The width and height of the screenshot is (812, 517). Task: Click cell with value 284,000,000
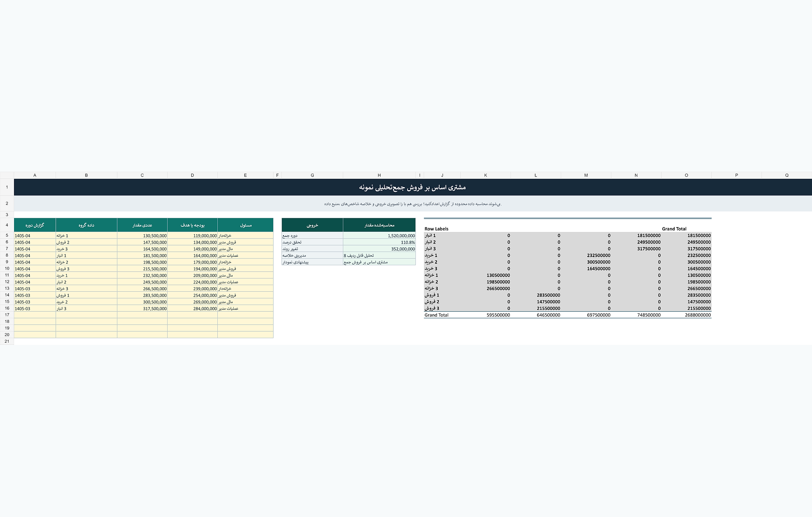coord(192,308)
